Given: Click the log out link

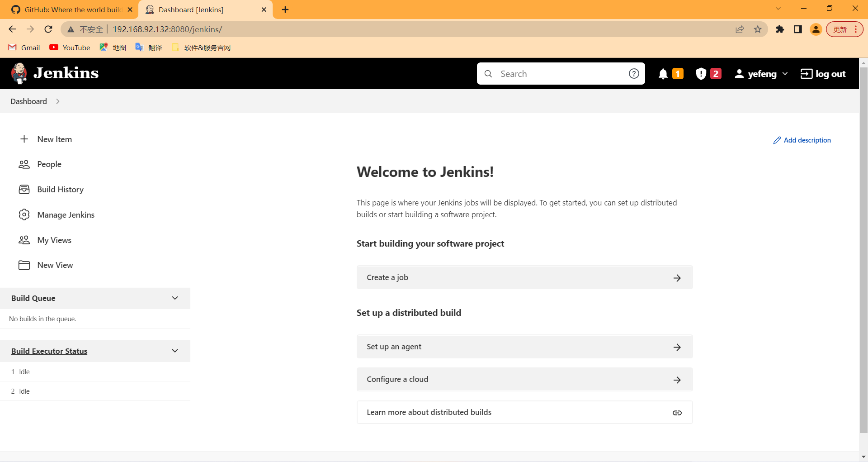Looking at the screenshot, I should tap(823, 74).
